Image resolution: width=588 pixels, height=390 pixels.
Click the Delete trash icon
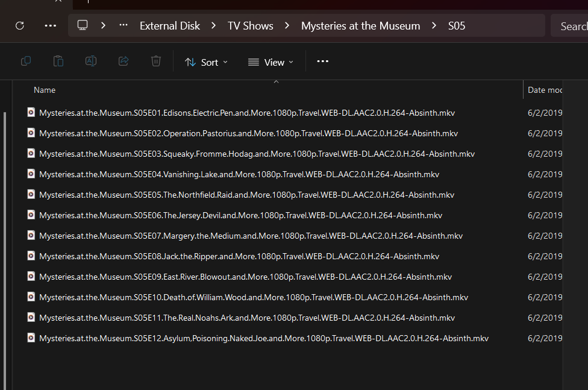(x=156, y=61)
